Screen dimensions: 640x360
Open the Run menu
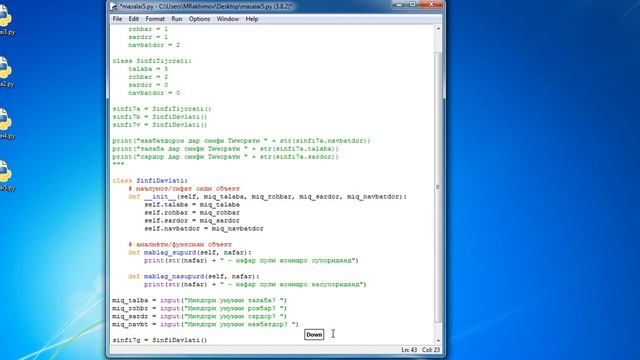177,19
